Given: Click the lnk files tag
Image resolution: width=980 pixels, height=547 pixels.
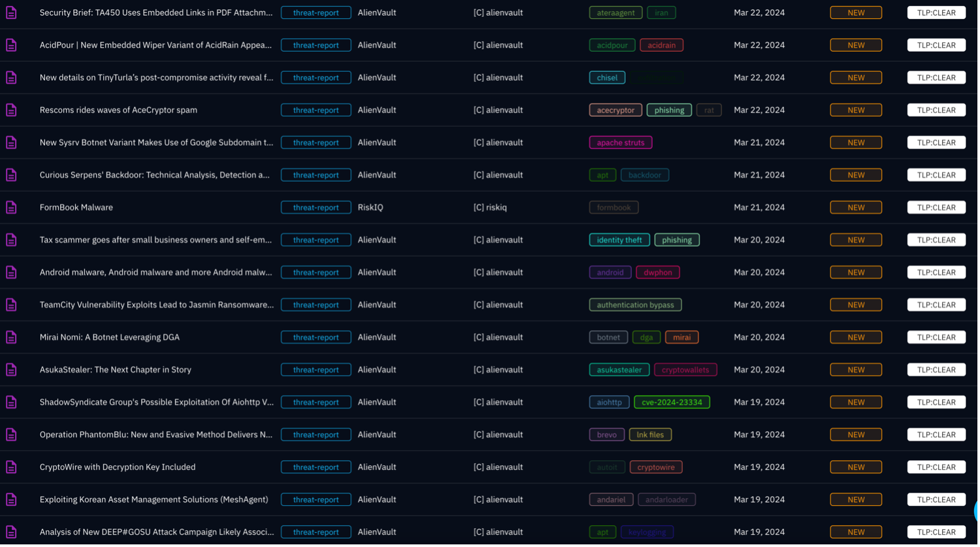Looking at the screenshot, I should 650,435.
